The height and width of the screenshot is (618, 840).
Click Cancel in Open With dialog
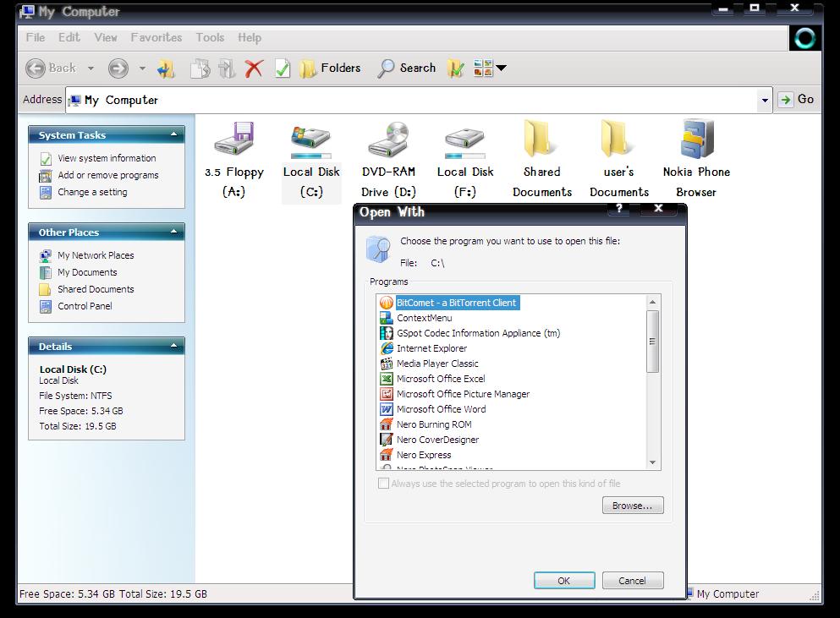[633, 581]
